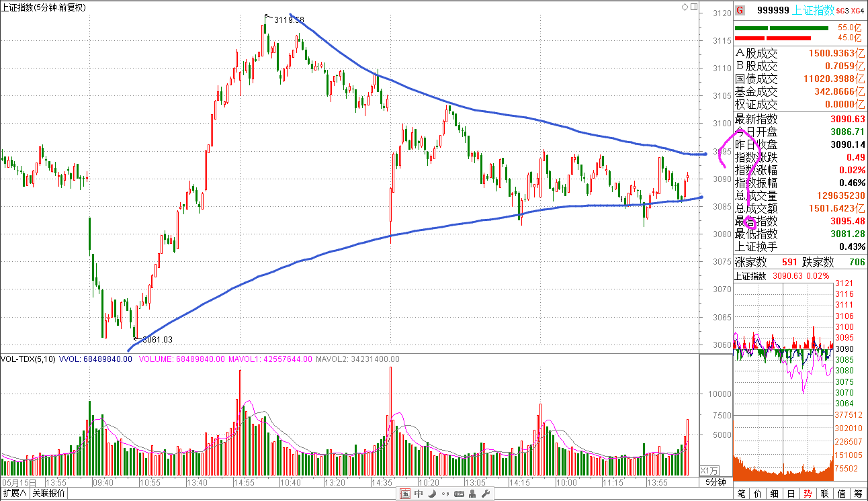
Task: Toggle the half-moon full/half-width icon
Action: (x=431, y=494)
